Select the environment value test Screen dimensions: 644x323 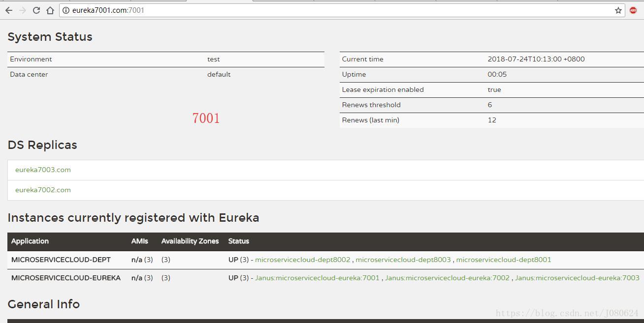click(x=214, y=59)
